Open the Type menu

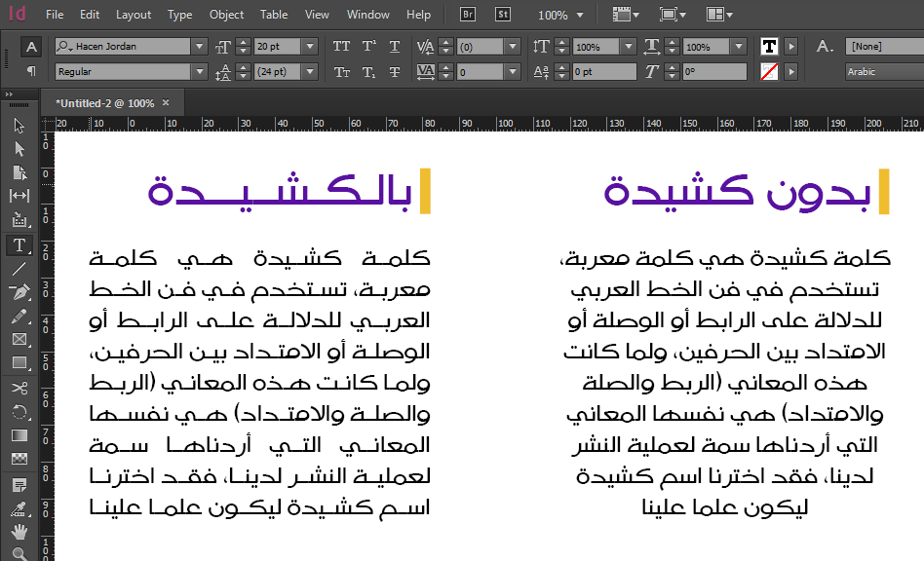179,15
